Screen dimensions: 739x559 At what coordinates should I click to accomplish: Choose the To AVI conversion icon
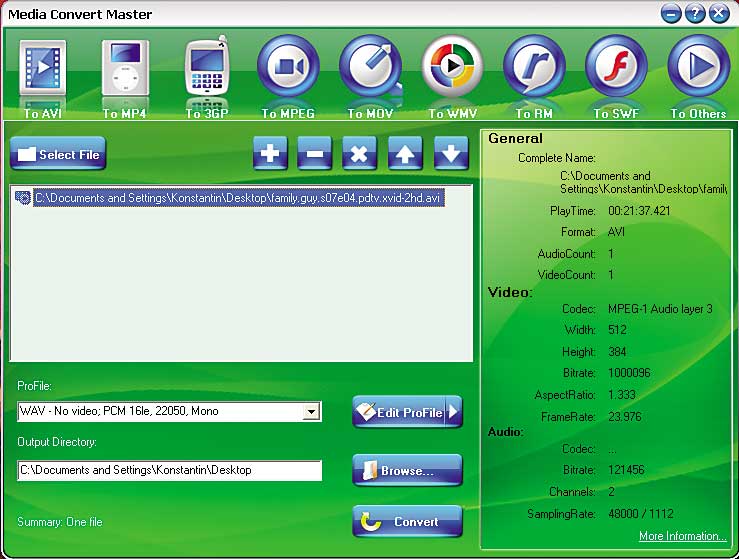tap(42, 68)
